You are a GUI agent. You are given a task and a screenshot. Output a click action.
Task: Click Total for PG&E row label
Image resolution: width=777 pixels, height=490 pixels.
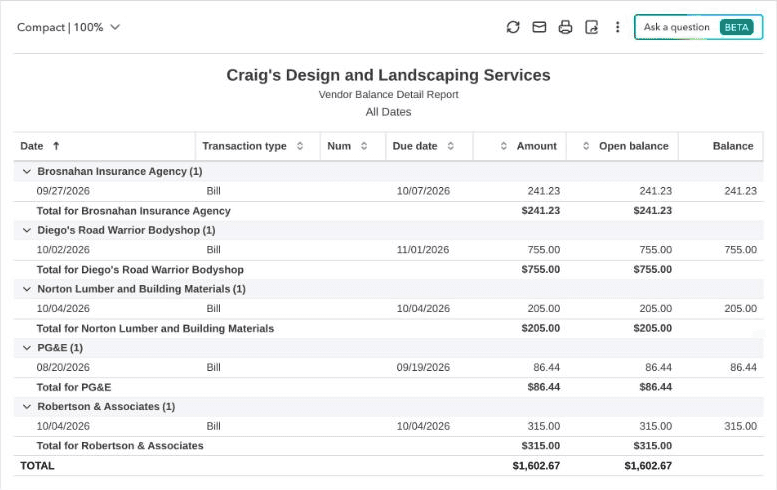[x=74, y=387]
